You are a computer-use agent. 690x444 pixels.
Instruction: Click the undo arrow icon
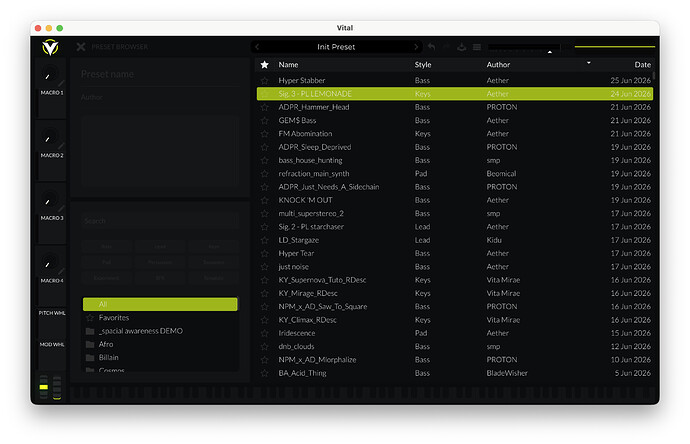point(432,47)
